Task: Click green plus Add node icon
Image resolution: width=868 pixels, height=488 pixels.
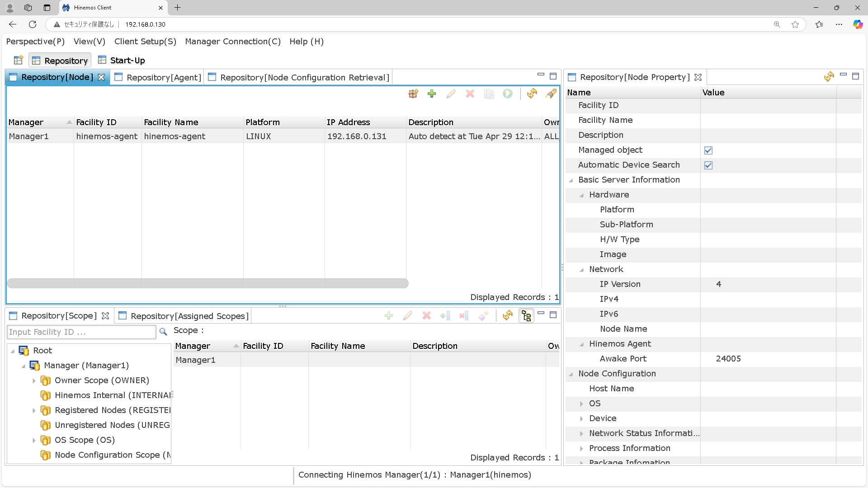Action: click(432, 94)
